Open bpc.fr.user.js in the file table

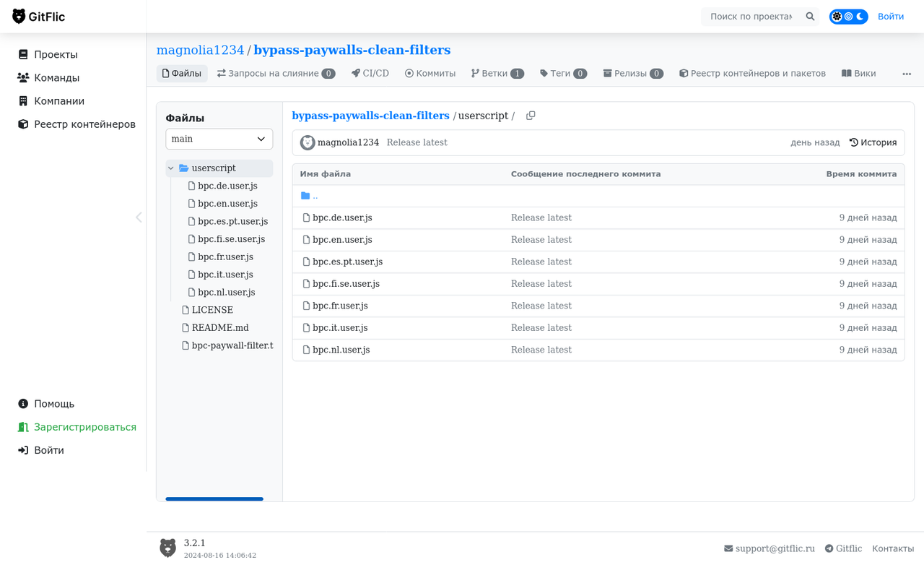(340, 306)
